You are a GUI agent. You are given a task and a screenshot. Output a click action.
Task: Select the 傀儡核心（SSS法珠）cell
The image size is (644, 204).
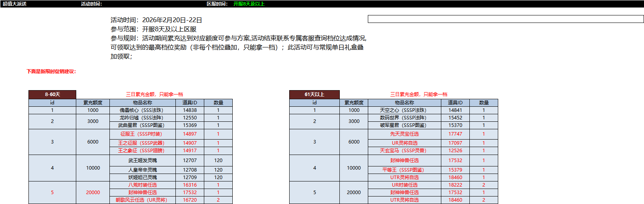tap(142, 110)
